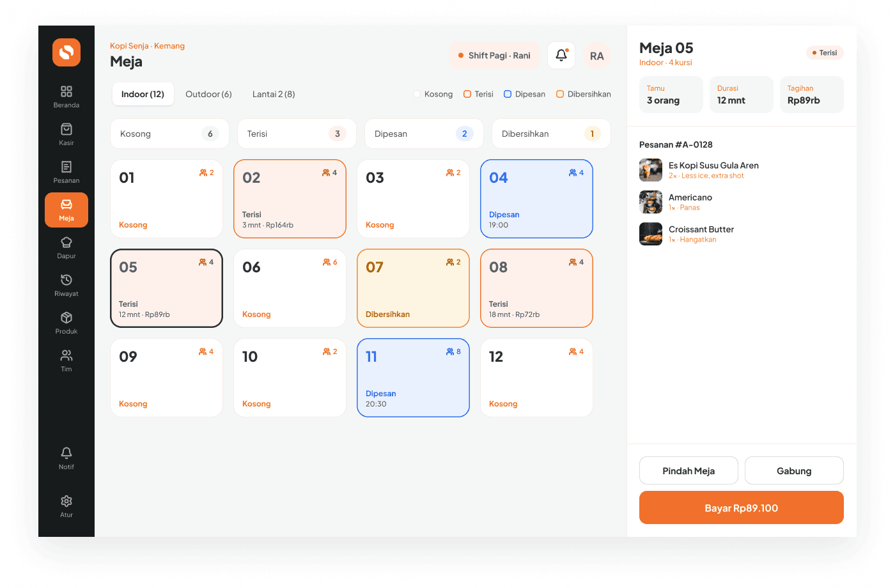The width and height of the screenshot is (895, 588).
Task: Select the Meja sidebar item
Action: click(x=66, y=210)
